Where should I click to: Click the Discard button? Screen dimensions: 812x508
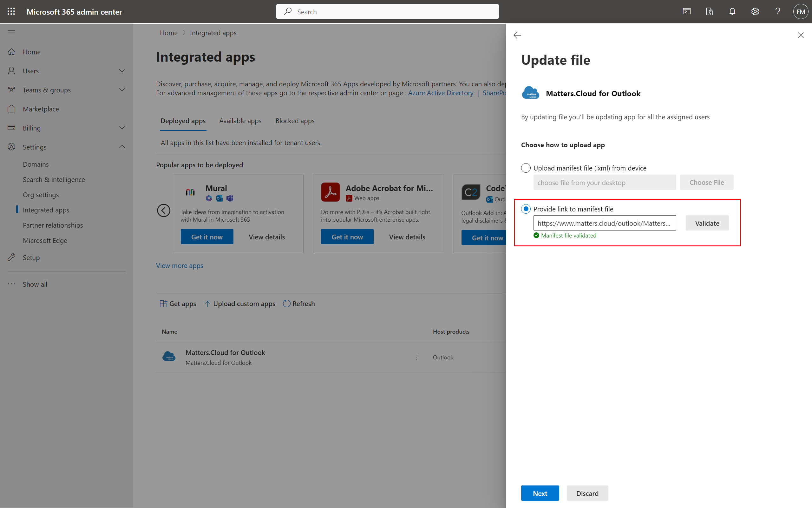(587, 493)
